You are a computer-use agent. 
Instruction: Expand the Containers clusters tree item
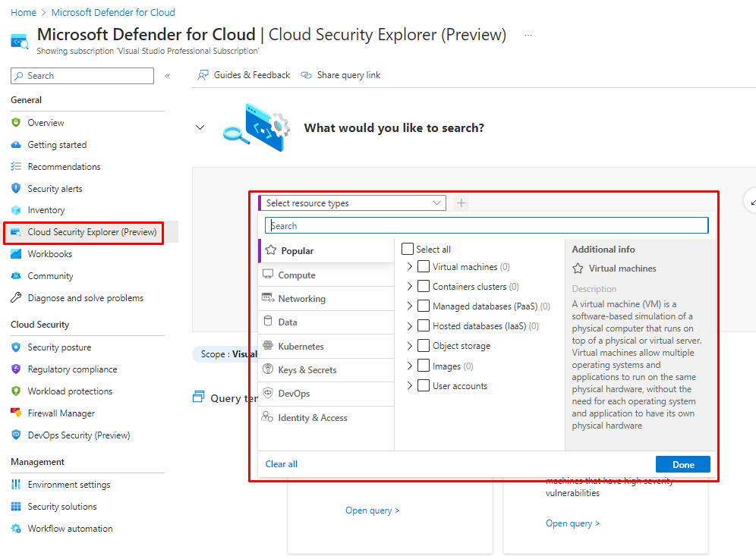tap(410, 287)
